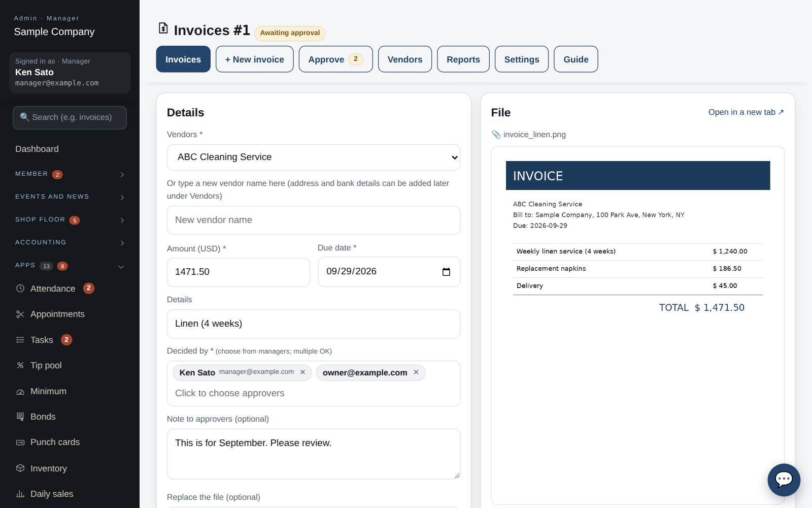Open the Reports tab
The width and height of the screenshot is (812, 508).
[x=463, y=59]
